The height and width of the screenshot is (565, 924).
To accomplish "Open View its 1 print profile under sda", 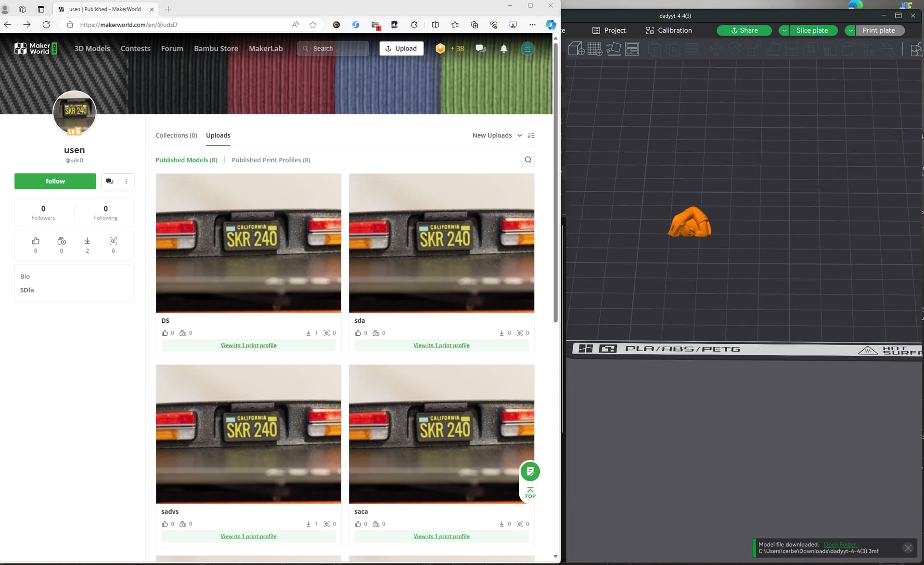I will click(x=441, y=345).
